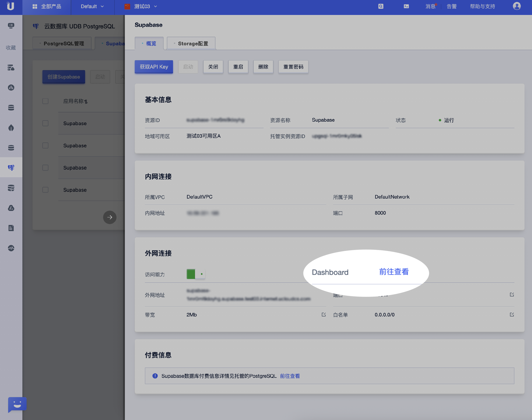Open the terminal console icon in top bar

[406, 6]
